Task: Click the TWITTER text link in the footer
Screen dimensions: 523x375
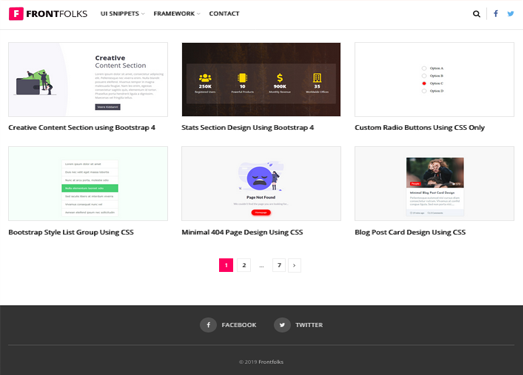Action: tap(309, 325)
